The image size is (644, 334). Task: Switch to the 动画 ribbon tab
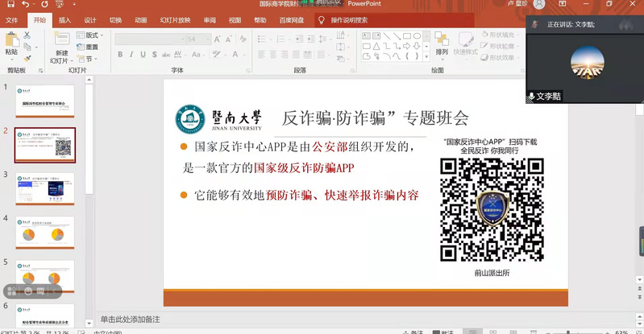(141, 20)
